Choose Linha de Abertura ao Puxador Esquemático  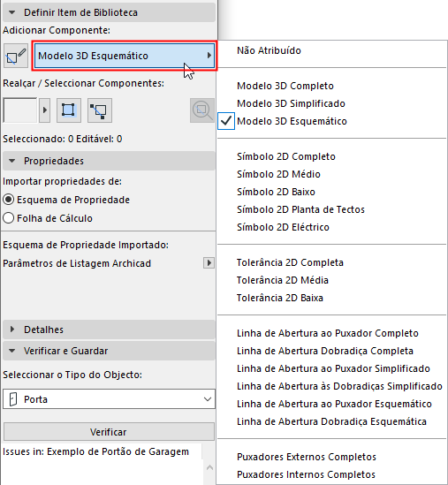[332, 404]
